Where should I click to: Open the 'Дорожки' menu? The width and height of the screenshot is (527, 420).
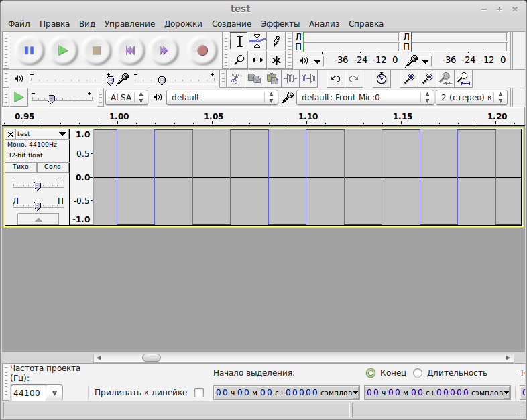point(183,23)
